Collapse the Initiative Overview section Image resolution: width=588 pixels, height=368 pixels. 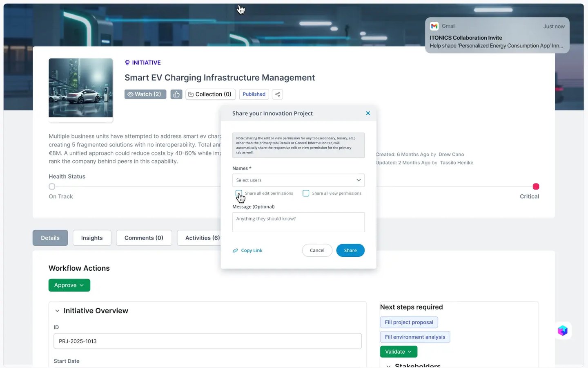[x=57, y=311]
